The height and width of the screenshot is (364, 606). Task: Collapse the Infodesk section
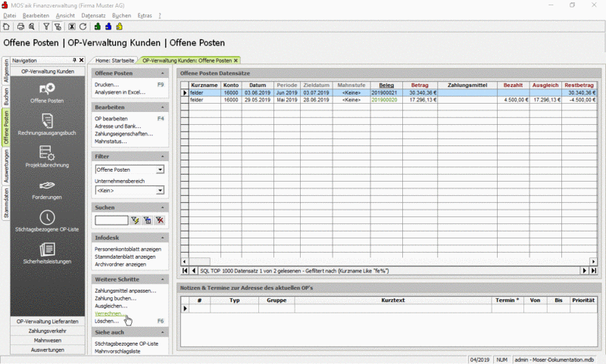click(x=162, y=238)
